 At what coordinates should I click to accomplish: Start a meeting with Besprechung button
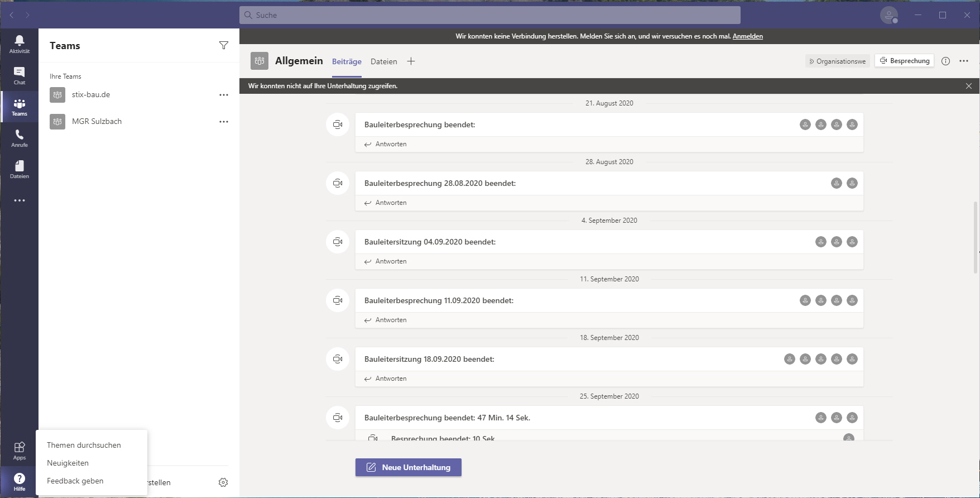904,61
